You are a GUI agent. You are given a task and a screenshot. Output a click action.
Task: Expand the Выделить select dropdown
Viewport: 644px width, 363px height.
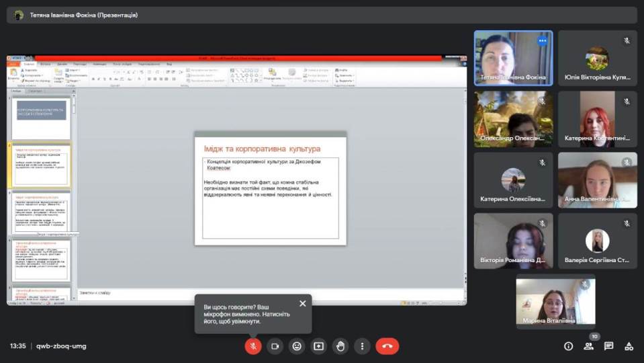click(x=344, y=81)
